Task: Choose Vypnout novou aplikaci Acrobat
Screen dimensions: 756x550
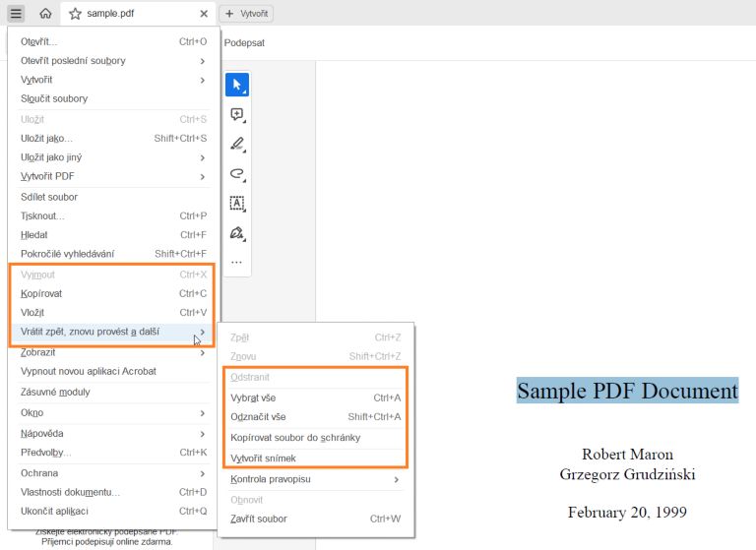Action: click(114, 371)
